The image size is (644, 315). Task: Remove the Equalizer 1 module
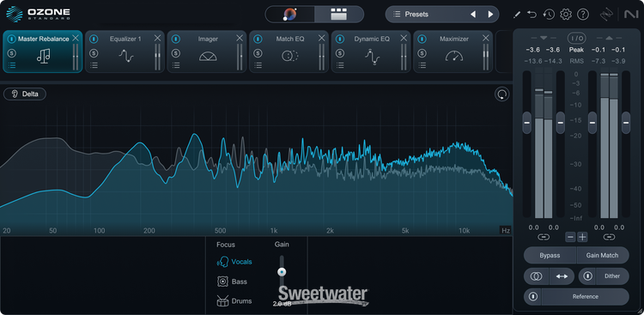pyautogui.click(x=157, y=38)
